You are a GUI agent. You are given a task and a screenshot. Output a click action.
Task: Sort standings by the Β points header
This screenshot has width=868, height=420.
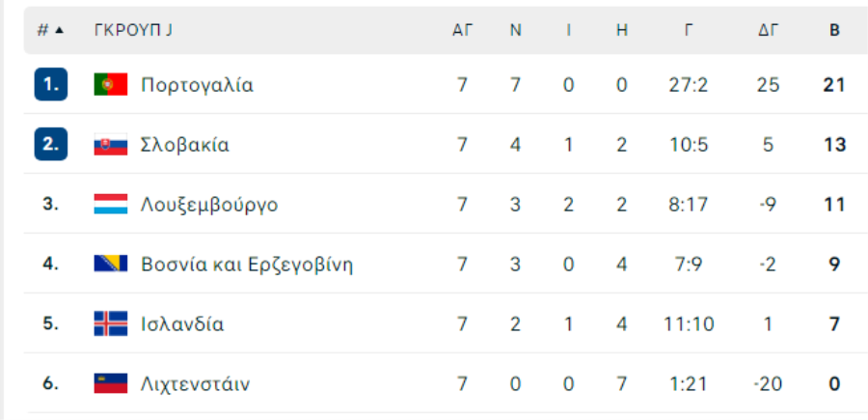834,30
